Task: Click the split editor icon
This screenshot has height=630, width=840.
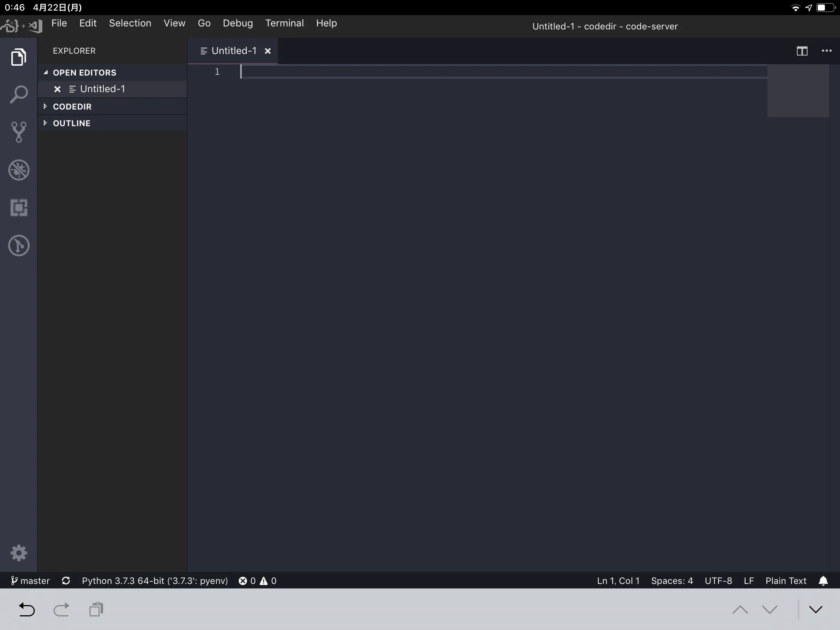Action: (801, 51)
